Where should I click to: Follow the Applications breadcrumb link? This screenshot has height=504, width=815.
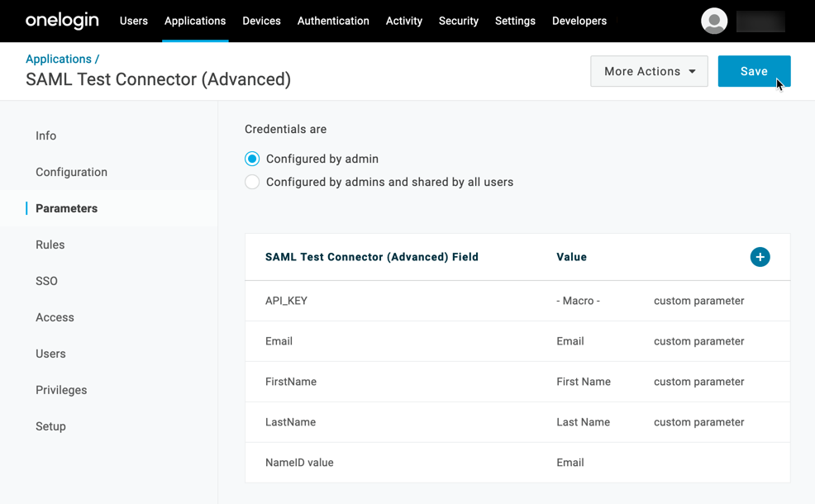59,59
